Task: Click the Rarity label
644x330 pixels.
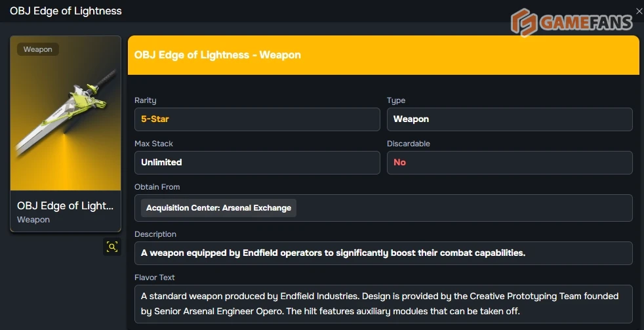Action: click(x=146, y=100)
